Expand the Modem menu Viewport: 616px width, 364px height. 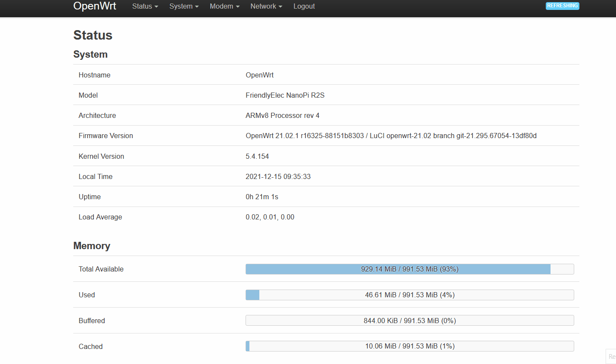click(x=224, y=6)
